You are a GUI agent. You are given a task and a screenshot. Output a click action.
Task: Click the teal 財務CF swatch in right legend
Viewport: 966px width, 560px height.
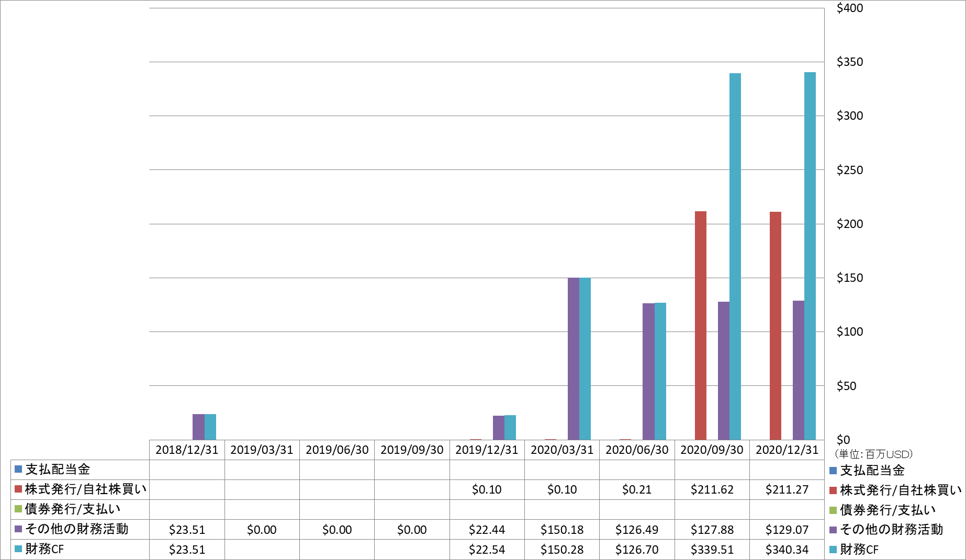point(833,550)
